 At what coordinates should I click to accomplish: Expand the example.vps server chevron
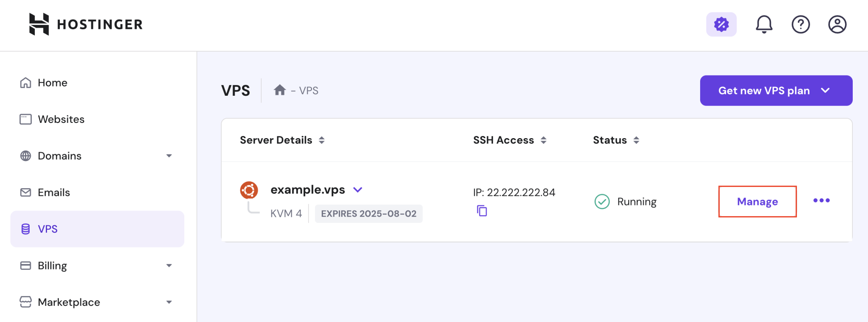click(x=358, y=190)
